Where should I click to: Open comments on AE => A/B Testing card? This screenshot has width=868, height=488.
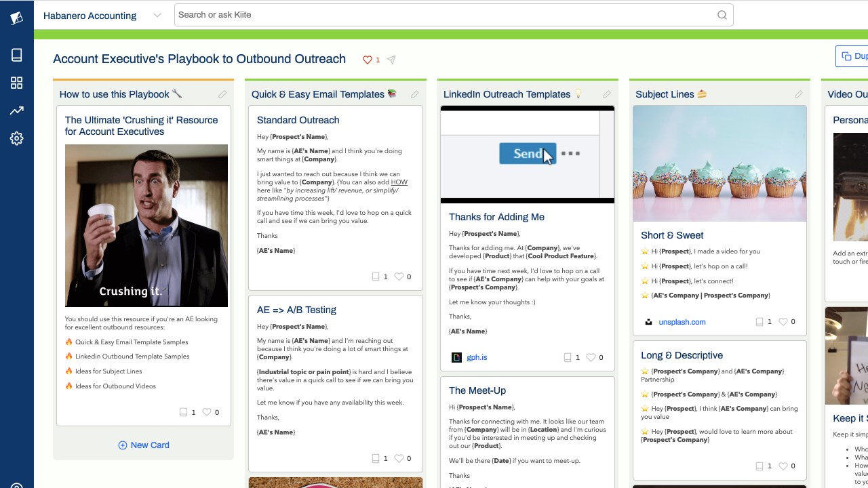point(375,458)
